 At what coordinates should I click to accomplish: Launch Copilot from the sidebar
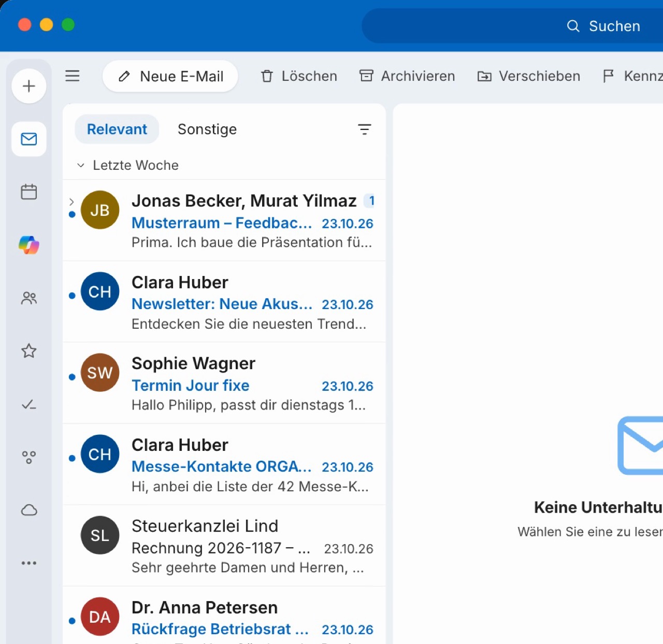click(x=29, y=245)
